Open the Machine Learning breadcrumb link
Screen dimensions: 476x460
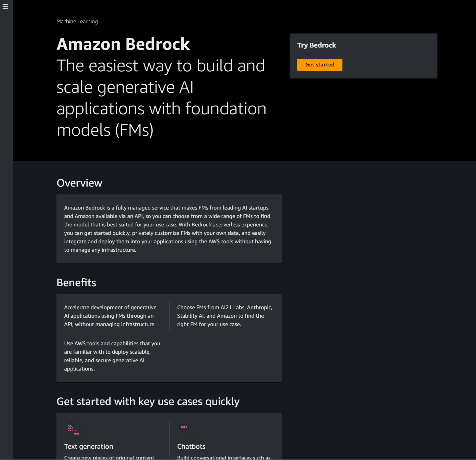[x=77, y=21]
